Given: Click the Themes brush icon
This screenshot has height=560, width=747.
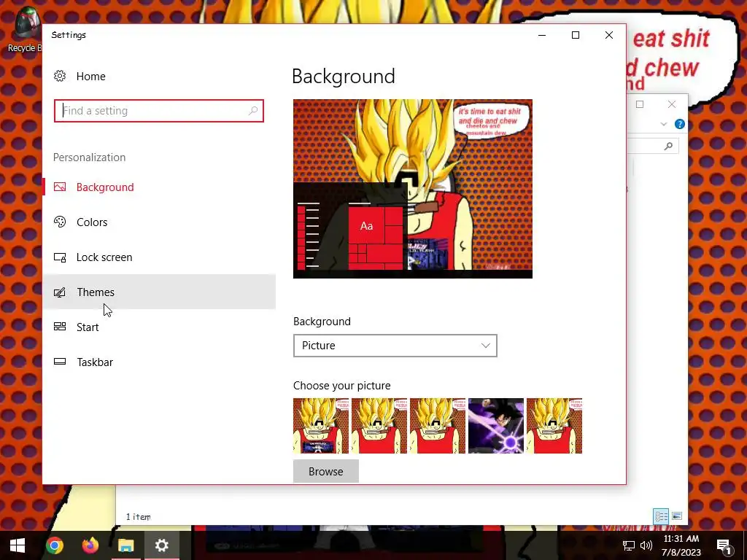Looking at the screenshot, I should click(60, 292).
